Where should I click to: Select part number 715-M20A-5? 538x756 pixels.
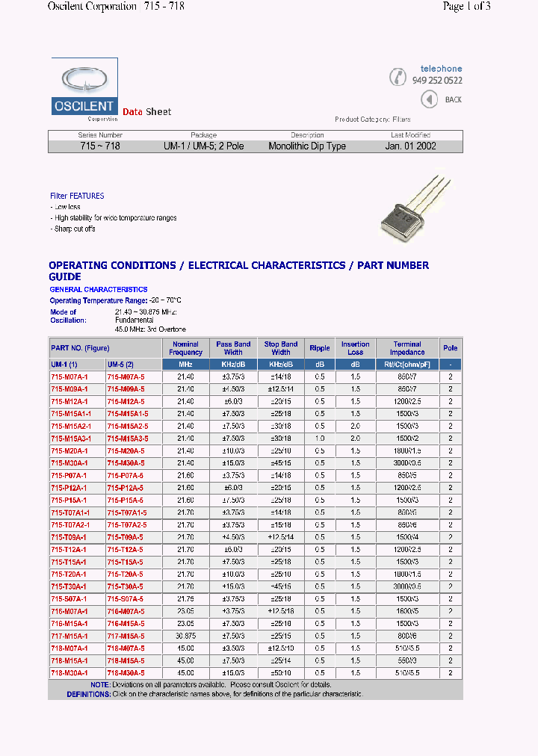pos(126,450)
